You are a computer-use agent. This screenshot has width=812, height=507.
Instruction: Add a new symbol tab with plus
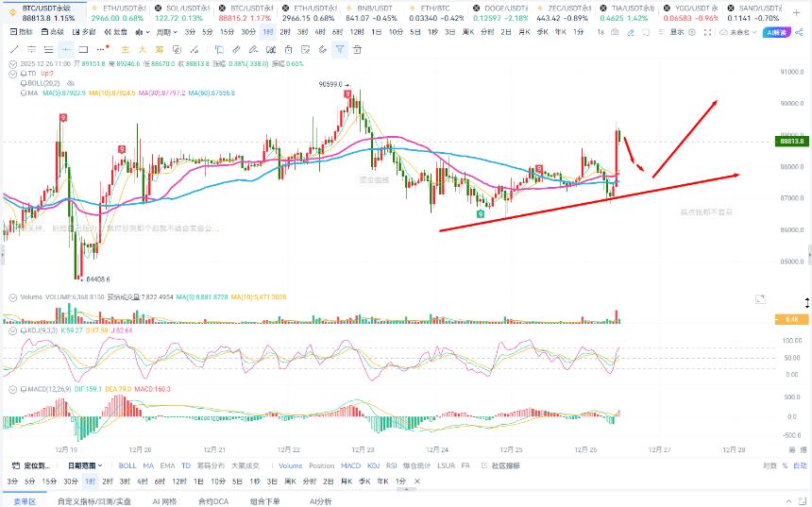796,13
